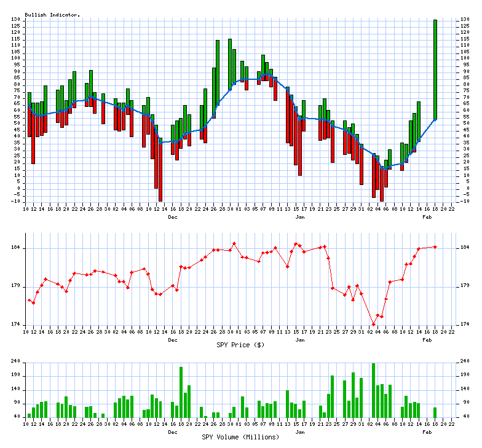The image size is (482, 448).
Task: Select the first SPY price point on the far left
Action: tap(29, 300)
